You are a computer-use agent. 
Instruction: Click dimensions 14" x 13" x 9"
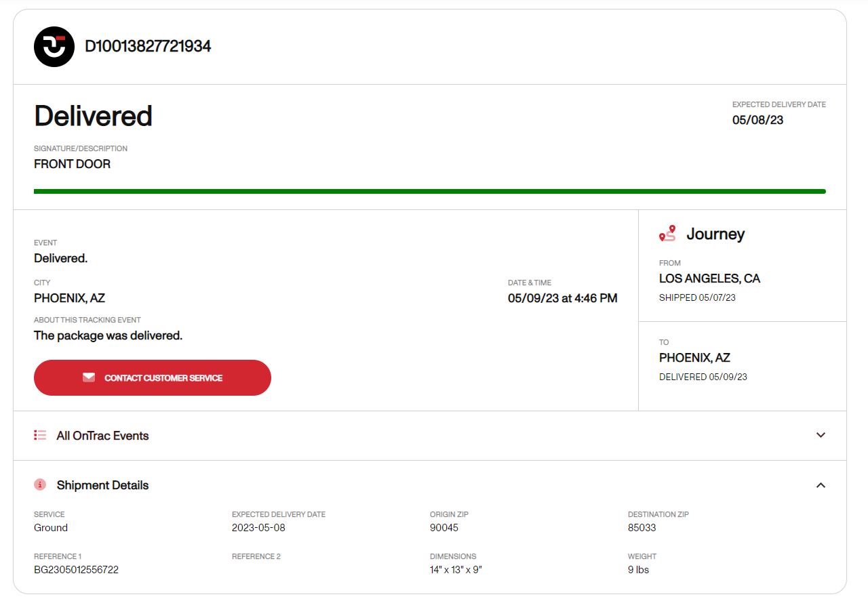(x=456, y=570)
